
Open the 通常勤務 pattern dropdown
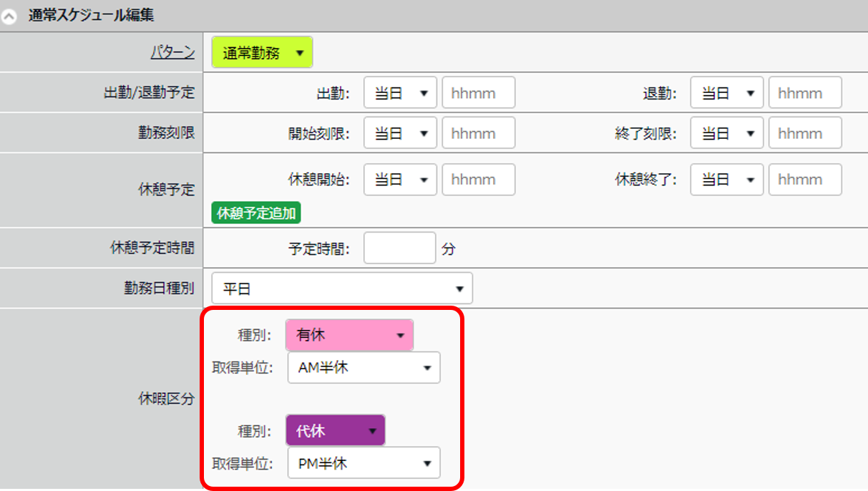click(263, 52)
